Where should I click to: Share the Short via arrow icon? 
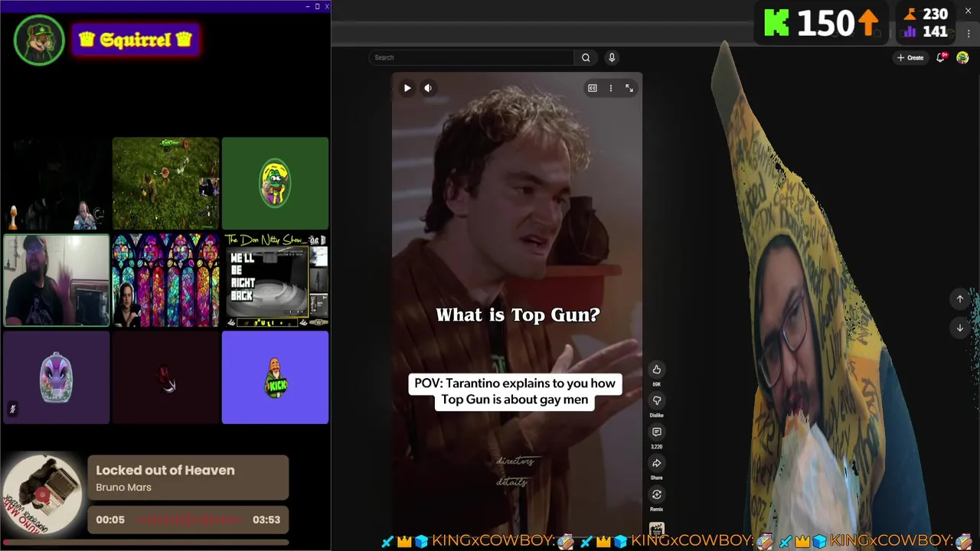click(x=656, y=464)
